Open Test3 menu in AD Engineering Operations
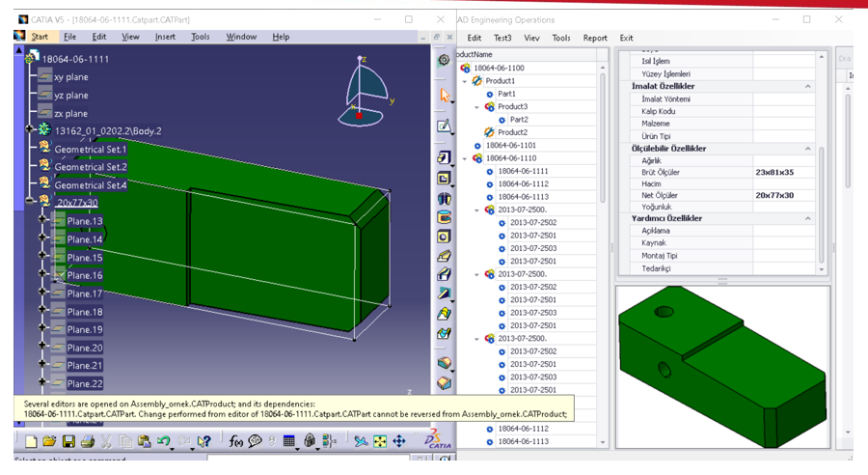Viewport: 868px width, 475px height. click(502, 38)
